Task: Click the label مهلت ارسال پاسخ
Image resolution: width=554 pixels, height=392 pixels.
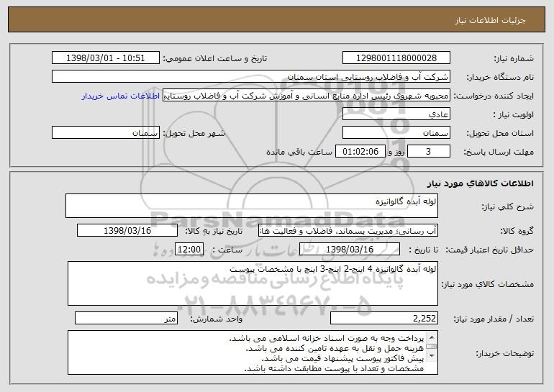Action: point(499,152)
